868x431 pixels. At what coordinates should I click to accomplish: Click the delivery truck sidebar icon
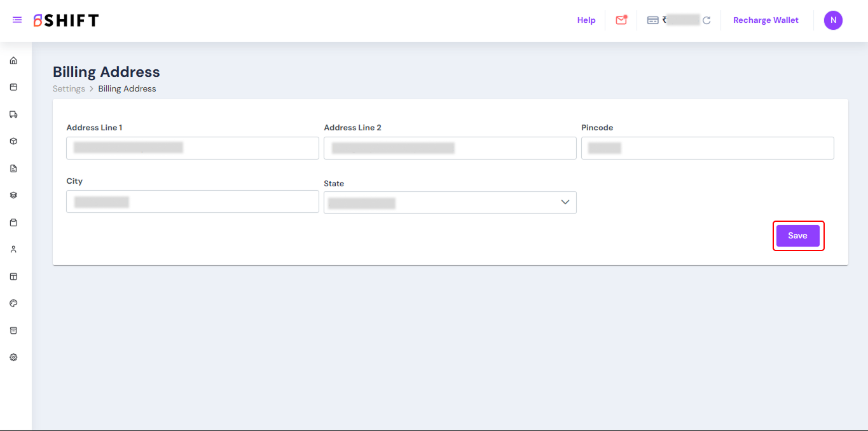pyautogui.click(x=13, y=114)
